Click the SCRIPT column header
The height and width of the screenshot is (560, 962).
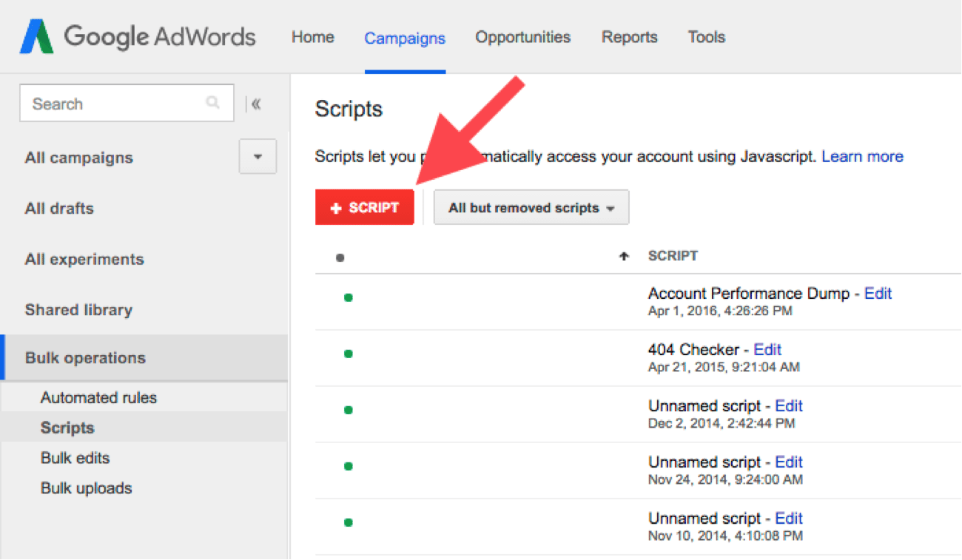click(673, 256)
